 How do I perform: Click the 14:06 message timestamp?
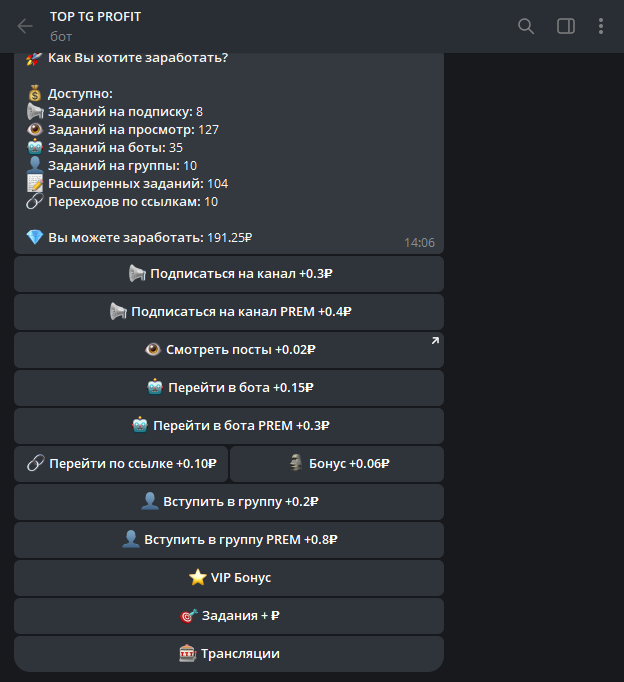tap(419, 242)
